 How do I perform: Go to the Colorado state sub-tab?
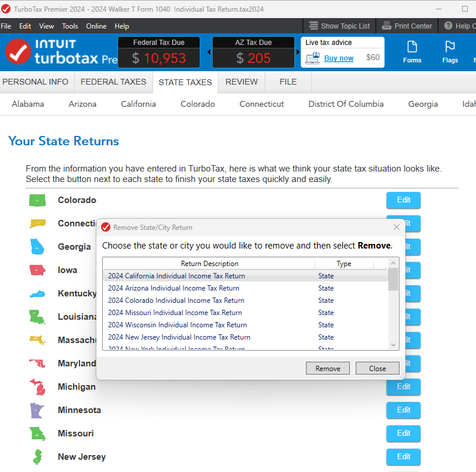click(197, 104)
